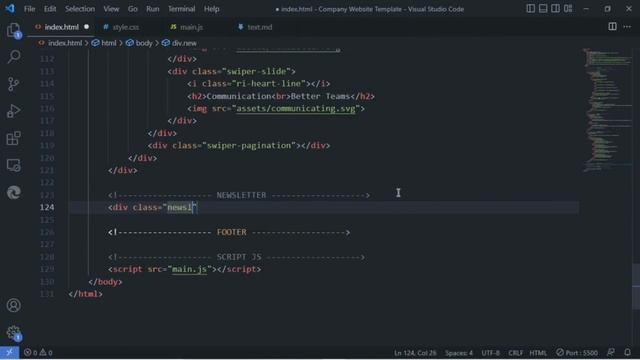The height and width of the screenshot is (360, 640).
Task: Open the Microsoft Edge Tools icon
Action: [13, 192]
